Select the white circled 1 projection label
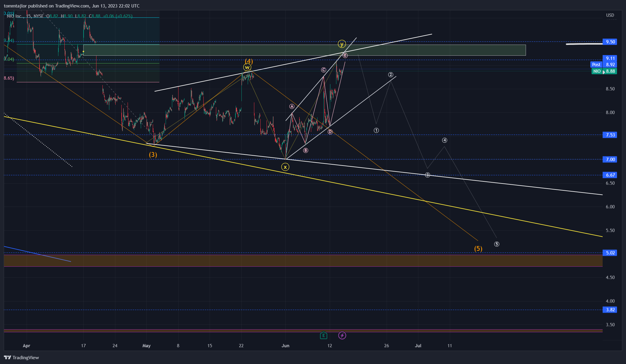626x364 pixels. [x=376, y=130]
